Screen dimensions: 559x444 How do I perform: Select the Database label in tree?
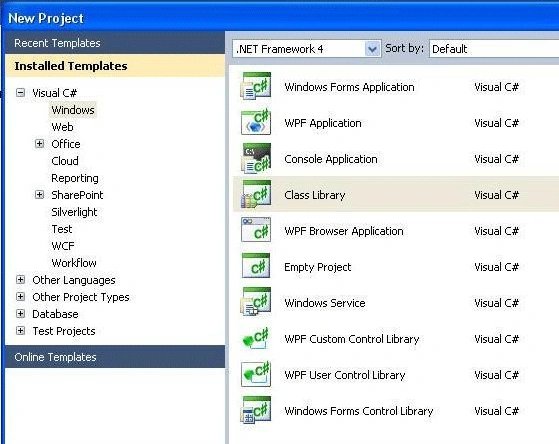coord(55,314)
